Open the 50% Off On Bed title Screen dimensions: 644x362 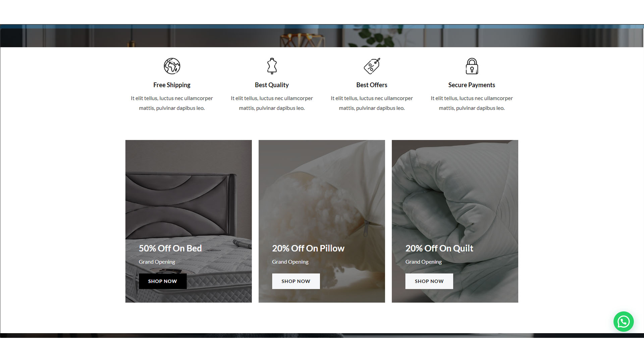coord(170,248)
